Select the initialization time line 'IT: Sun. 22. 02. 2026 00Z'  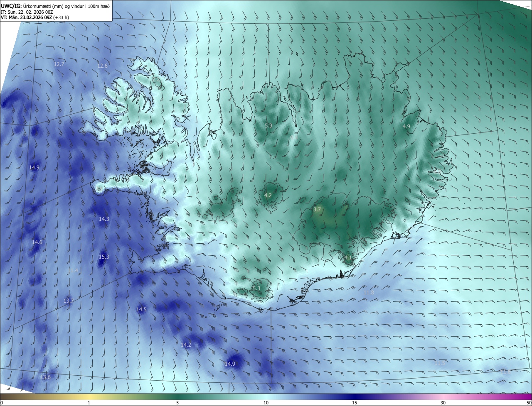tap(27, 12)
